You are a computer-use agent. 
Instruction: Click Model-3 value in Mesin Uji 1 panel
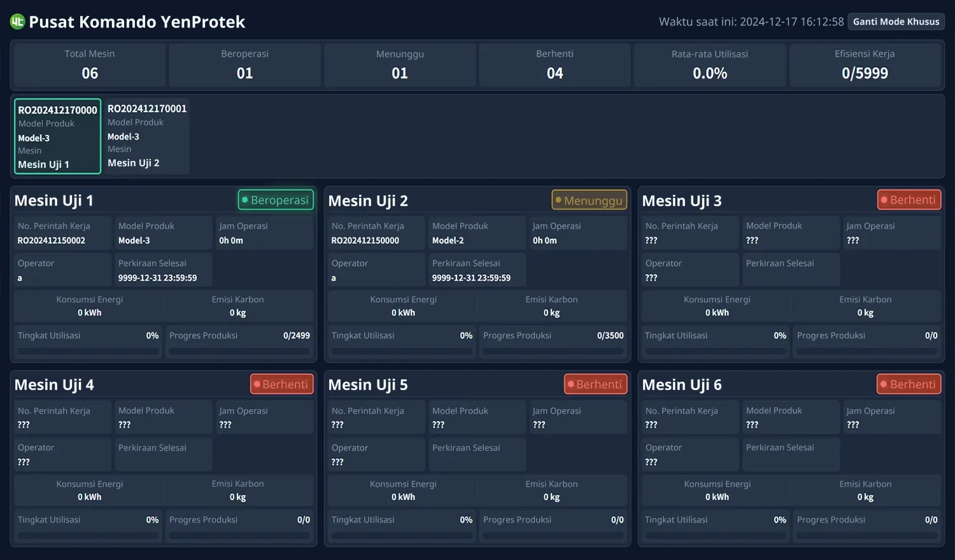pyautogui.click(x=134, y=241)
